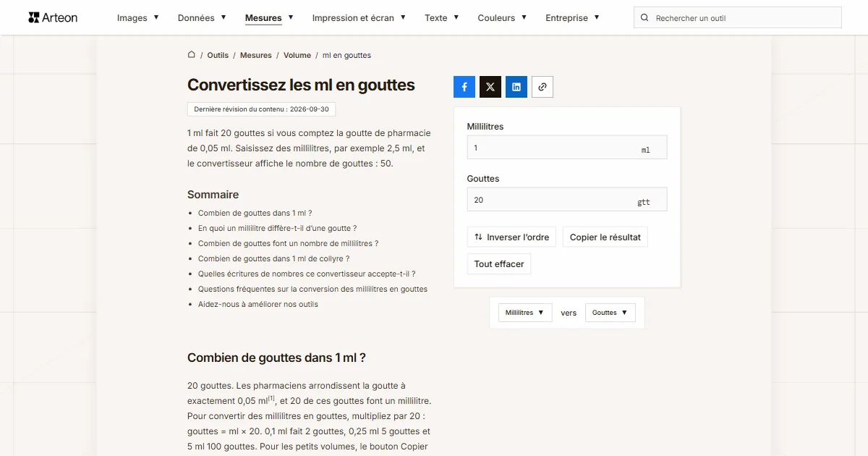The image size is (868, 456).
Task: Click into the Millilitres input field
Action: [567, 148]
